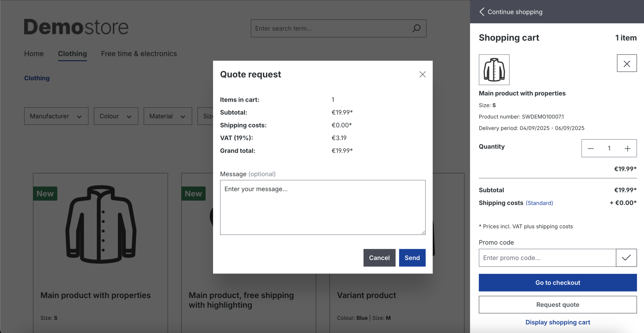644x333 pixels.
Task: Open the jacket thumbnail in the cart
Action: 494,70
